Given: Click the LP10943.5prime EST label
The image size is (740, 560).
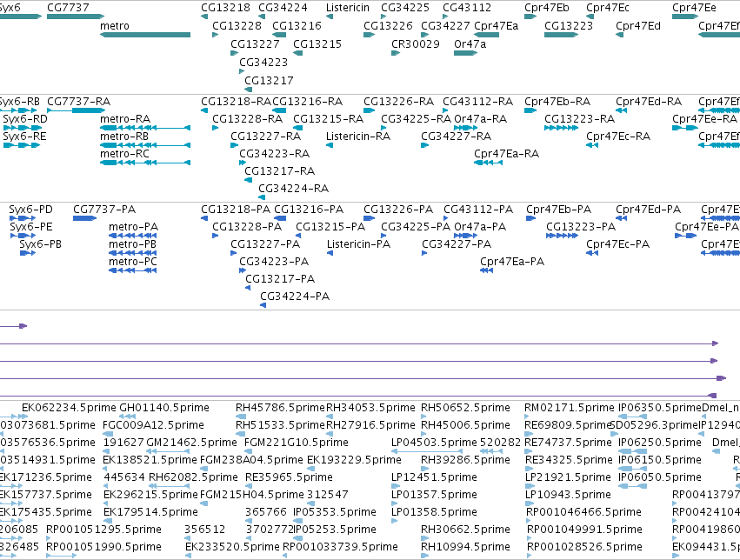Looking at the screenshot, I should tap(568, 495).
